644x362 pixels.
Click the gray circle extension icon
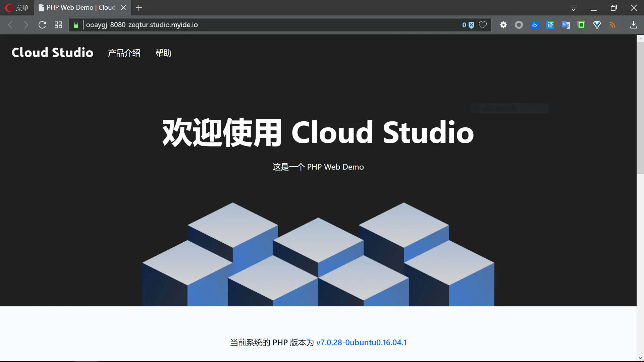coord(519,25)
